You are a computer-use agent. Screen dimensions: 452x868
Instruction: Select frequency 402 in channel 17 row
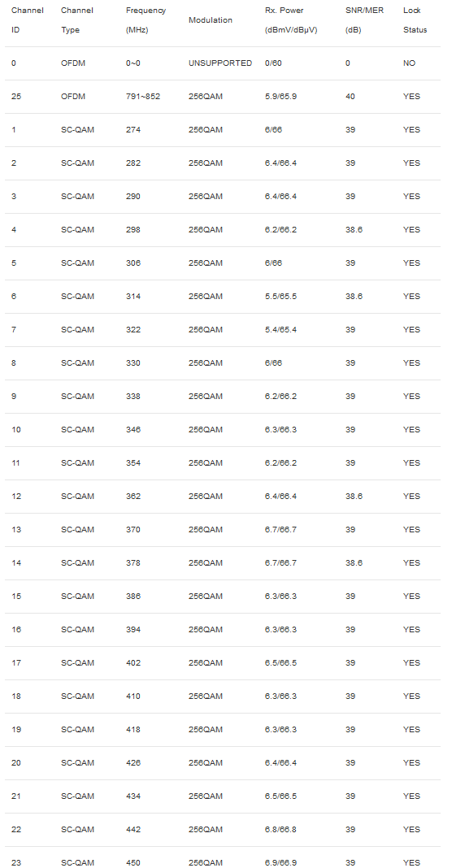tap(133, 662)
